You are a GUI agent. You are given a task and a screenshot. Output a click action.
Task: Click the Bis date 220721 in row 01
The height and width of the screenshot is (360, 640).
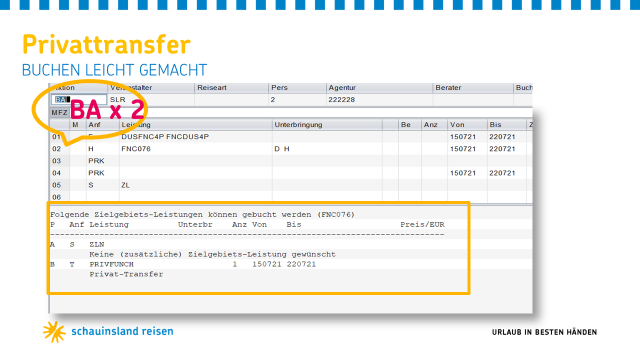(x=502, y=137)
